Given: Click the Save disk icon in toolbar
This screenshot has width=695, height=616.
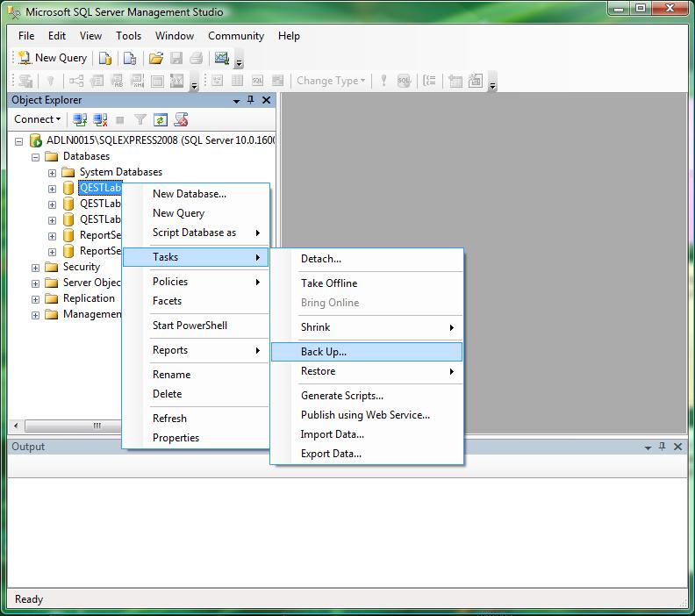Looking at the screenshot, I should click(176, 58).
